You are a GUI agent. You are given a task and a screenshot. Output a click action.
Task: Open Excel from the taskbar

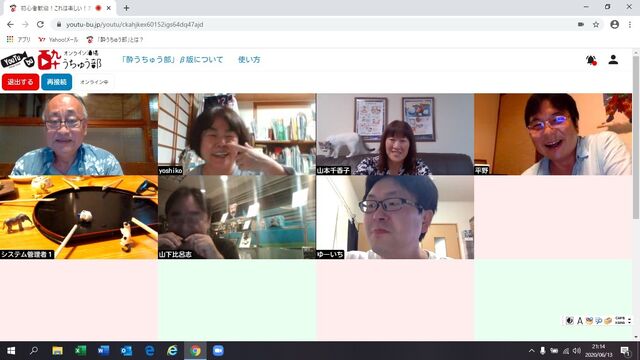tap(80, 351)
